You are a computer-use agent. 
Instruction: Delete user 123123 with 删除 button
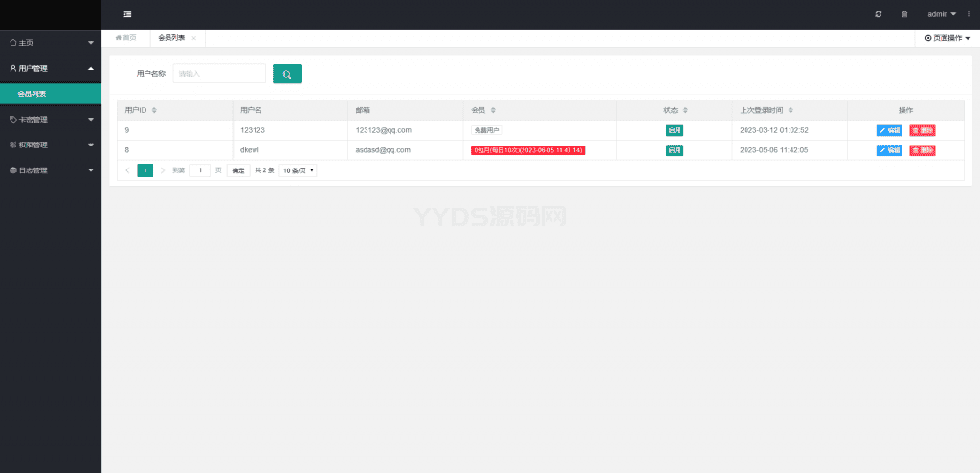[x=923, y=131]
